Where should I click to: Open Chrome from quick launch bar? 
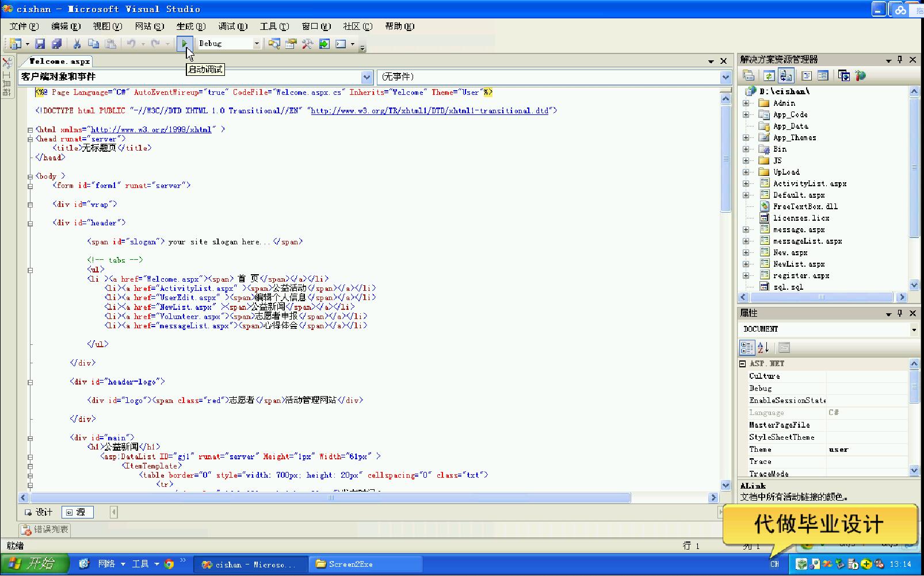coord(169,564)
